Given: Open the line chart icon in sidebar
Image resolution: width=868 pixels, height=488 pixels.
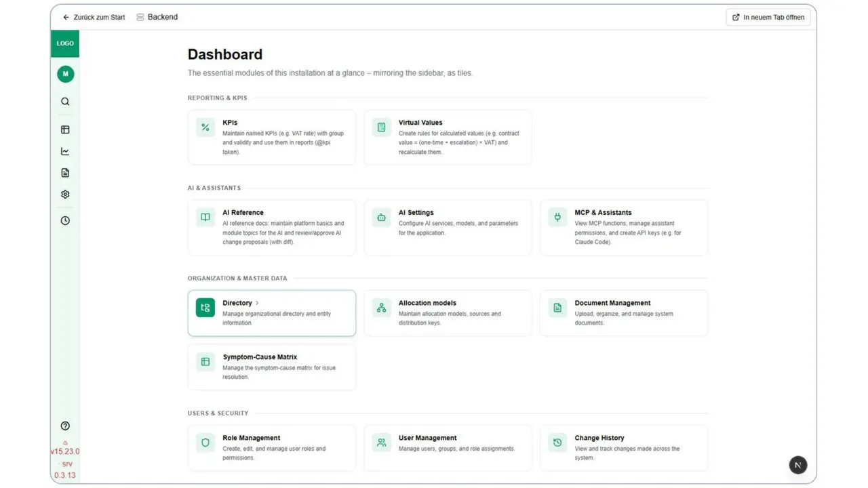Looking at the screenshot, I should (65, 151).
